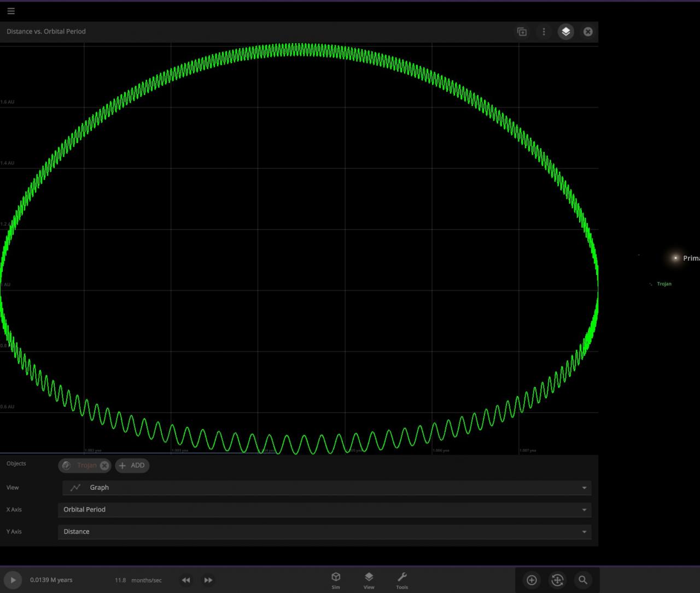700x593 pixels.
Task: Close the Distance vs. Orbital Period panel
Action: [x=588, y=32]
